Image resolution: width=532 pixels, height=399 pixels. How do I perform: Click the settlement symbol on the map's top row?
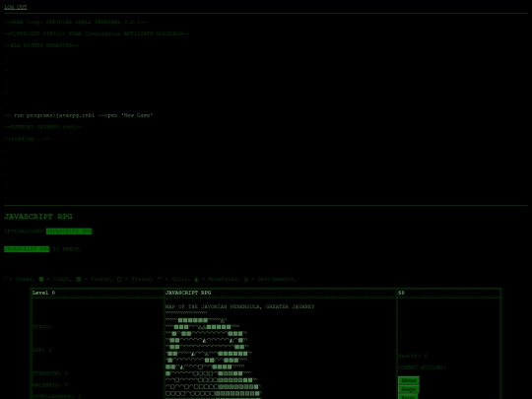tap(223, 320)
